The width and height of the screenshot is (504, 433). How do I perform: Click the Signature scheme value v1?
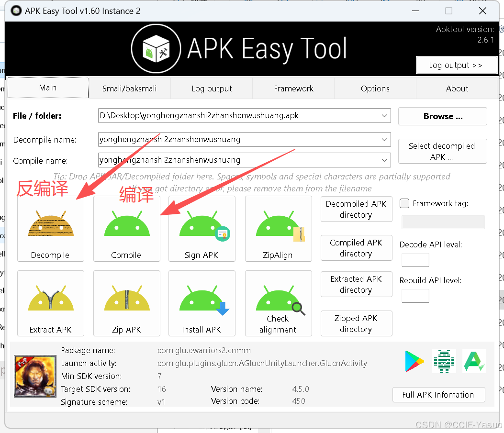[161, 402]
